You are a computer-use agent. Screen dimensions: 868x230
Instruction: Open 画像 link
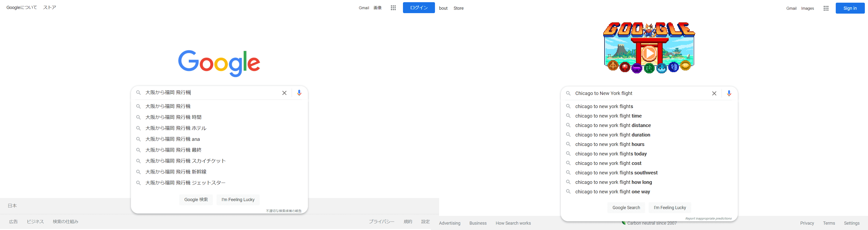[x=378, y=8]
